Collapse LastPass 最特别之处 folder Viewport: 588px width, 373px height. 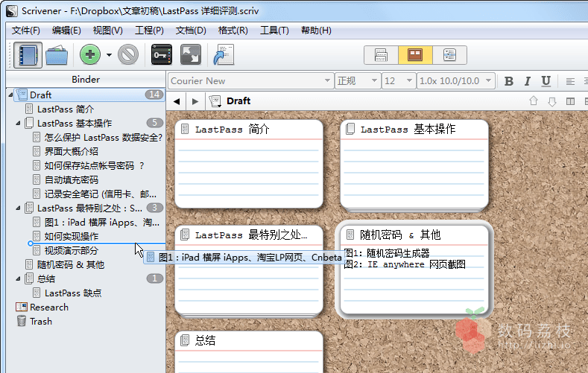pos(18,208)
